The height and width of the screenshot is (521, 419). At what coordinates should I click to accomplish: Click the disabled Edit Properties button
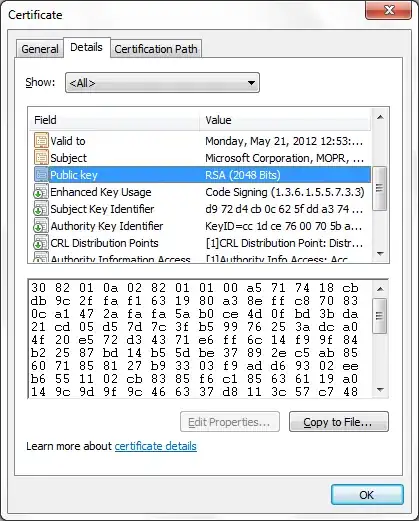tap(230, 422)
